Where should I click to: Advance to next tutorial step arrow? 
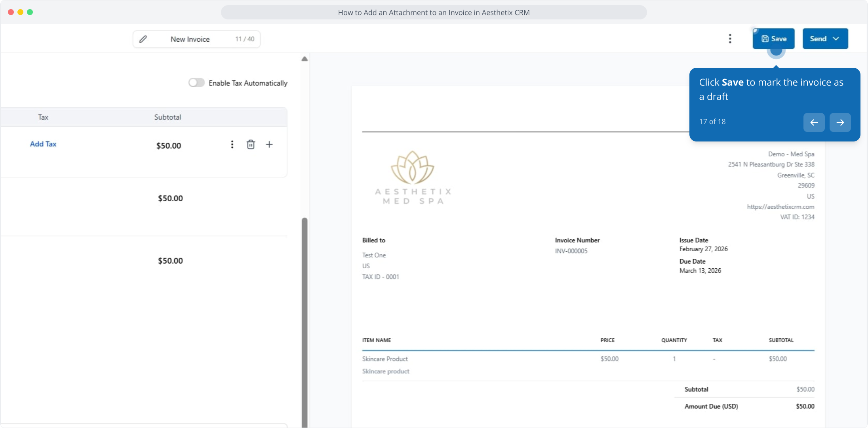[x=840, y=122]
